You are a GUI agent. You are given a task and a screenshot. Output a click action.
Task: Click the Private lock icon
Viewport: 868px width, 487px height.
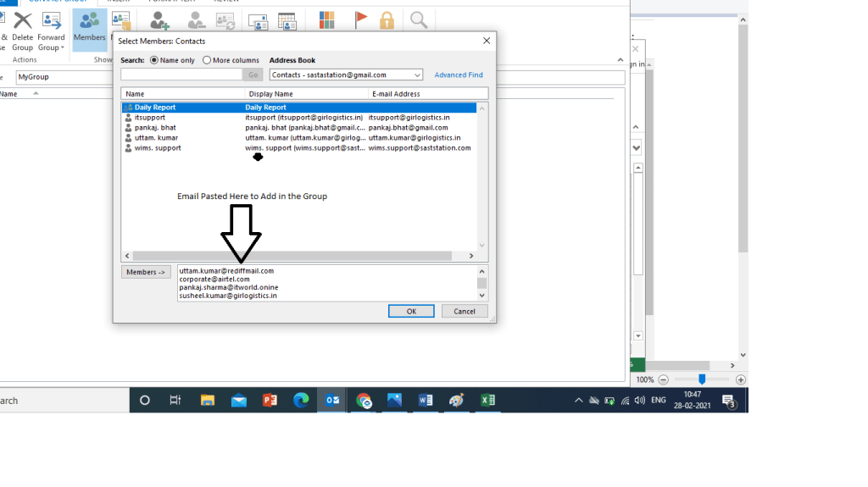click(387, 19)
